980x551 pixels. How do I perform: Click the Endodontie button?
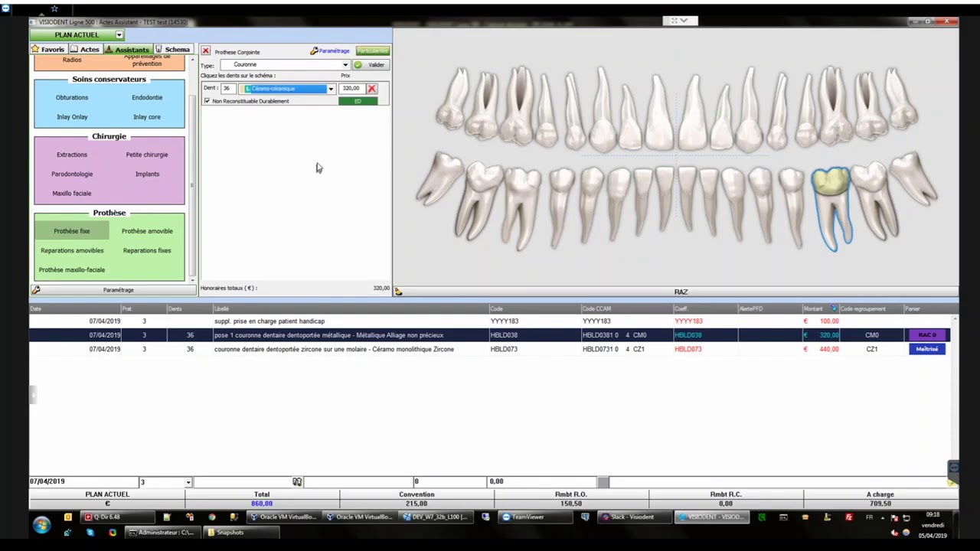tap(147, 98)
